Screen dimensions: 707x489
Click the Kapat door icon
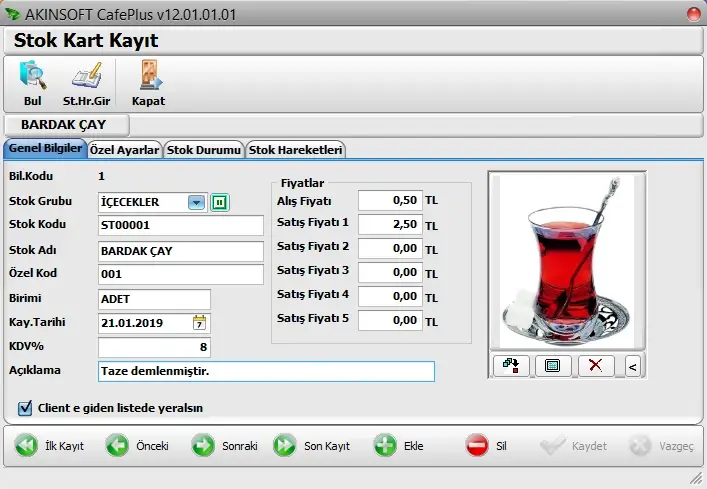tap(149, 75)
